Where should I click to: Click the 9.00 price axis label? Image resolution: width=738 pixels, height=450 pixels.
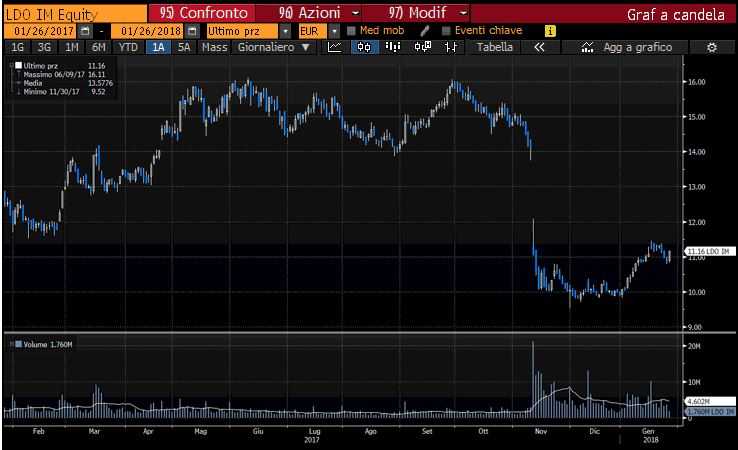(695, 327)
